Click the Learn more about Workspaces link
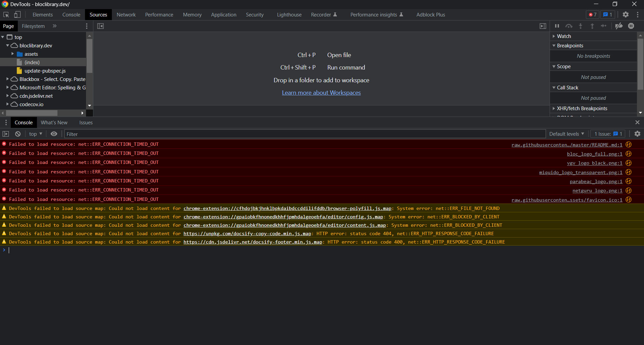Image resolution: width=644 pixels, height=345 pixels. point(321,93)
